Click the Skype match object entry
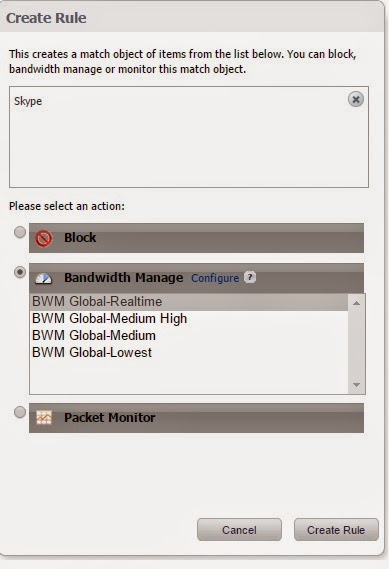The image size is (389, 569). click(28, 101)
